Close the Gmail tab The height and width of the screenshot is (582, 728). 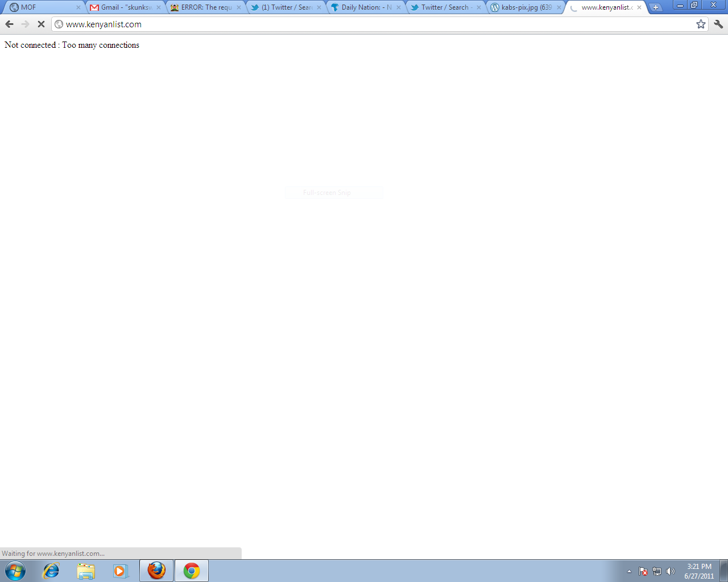159,7
